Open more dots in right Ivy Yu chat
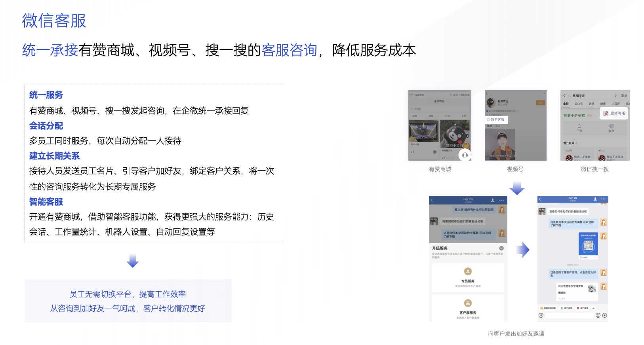 coord(603,199)
